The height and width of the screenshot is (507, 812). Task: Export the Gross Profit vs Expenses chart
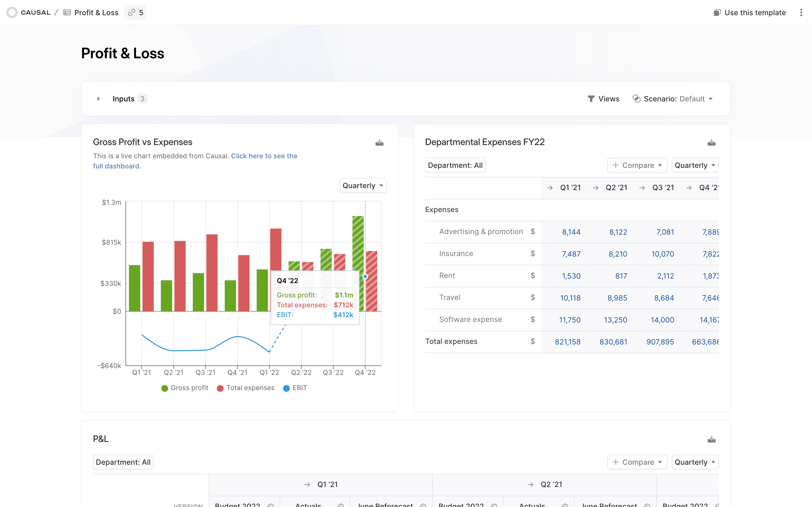click(379, 142)
